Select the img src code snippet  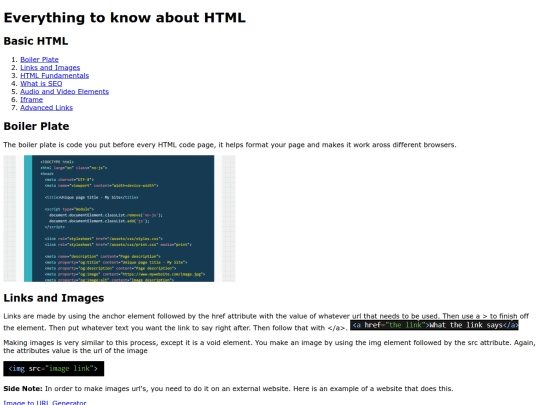click(x=54, y=368)
